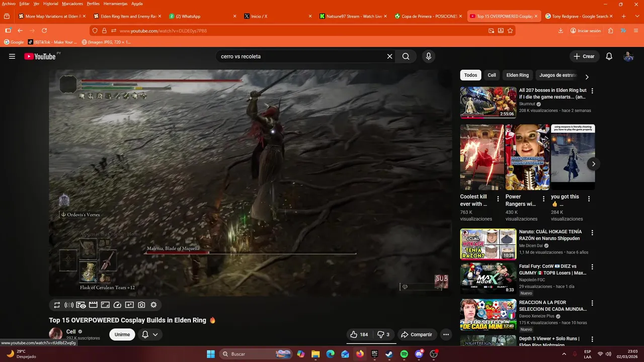Open a new browser tab with plus
Screen dimensions: 644x362
pyautogui.click(x=624, y=16)
